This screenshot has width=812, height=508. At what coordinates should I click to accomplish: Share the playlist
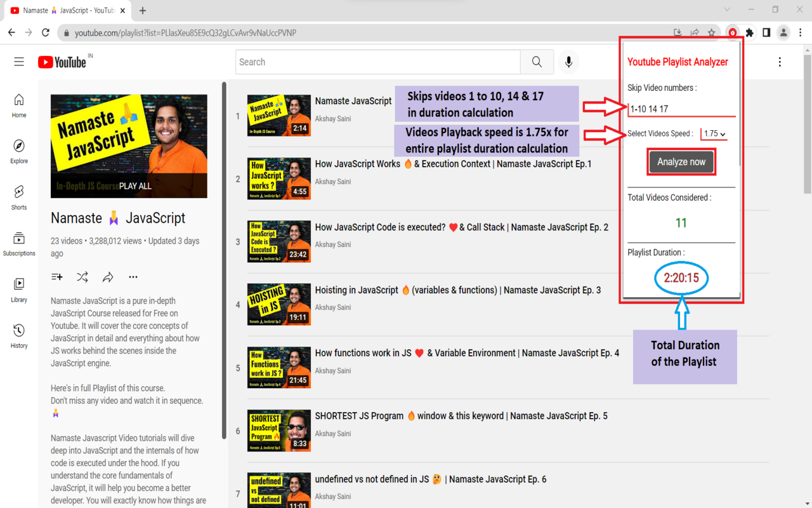point(108,277)
